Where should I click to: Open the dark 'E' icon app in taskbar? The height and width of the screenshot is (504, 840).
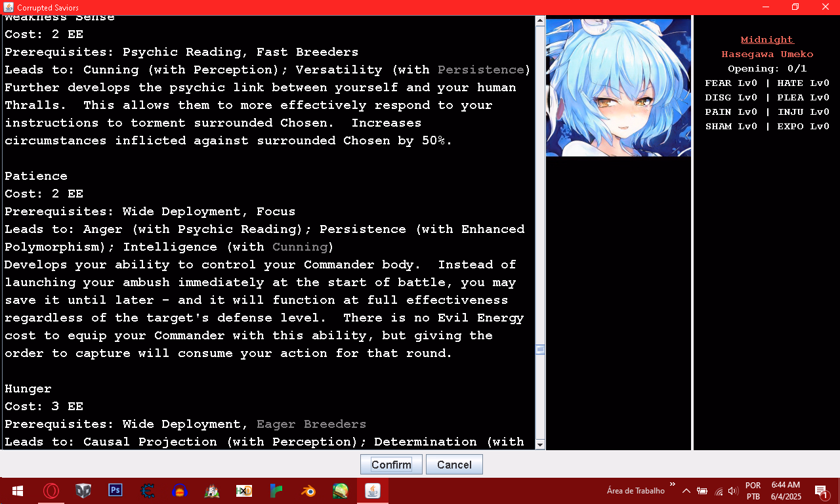148,491
